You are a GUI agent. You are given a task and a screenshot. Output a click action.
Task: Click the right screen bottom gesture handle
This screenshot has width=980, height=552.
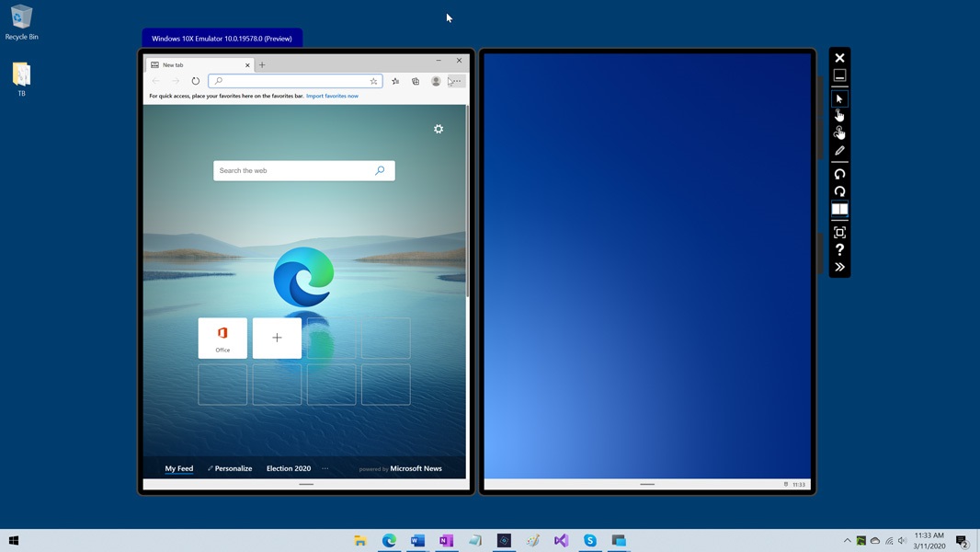click(647, 485)
